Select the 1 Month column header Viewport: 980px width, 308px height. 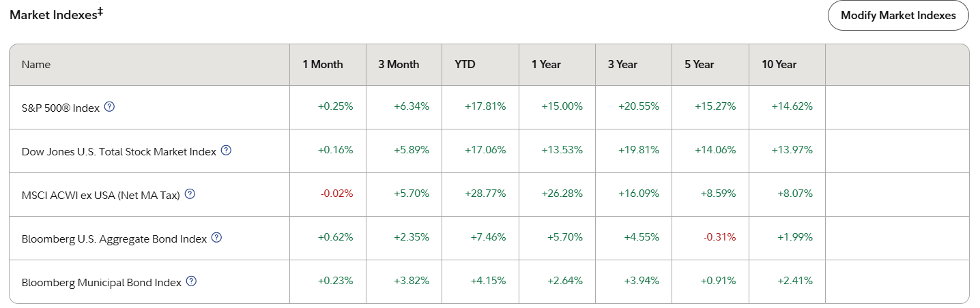tap(323, 65)
